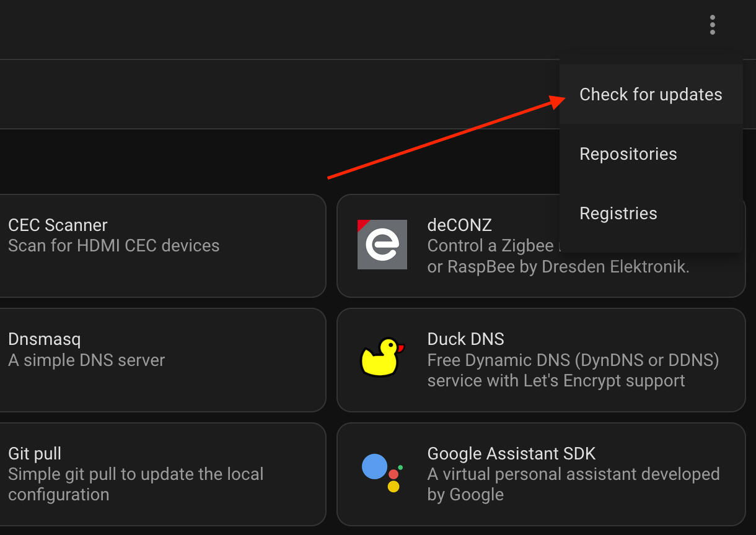Select Check for updates menu entry
Viewport: 756px width, 535px height.
click(x=651, y=95)
